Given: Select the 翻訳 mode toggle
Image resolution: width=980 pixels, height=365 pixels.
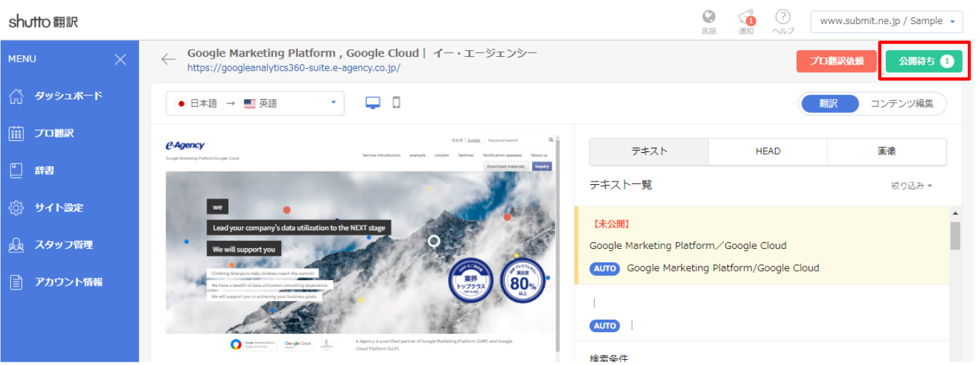Looking at the screenshot, I should point(828,103).
